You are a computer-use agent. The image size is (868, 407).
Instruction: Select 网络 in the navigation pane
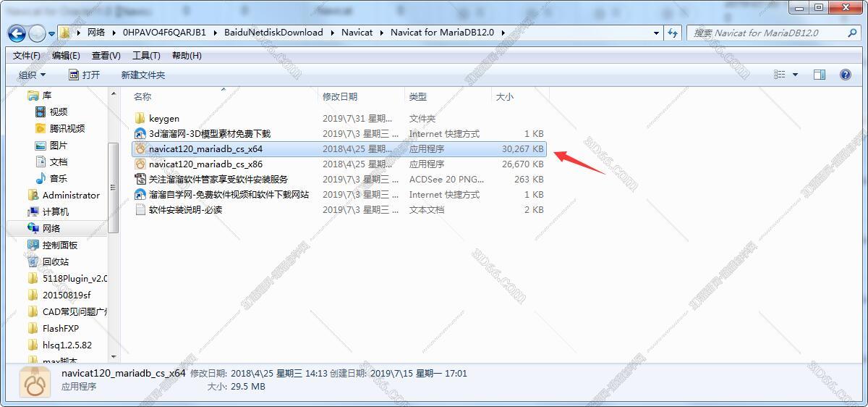pyautogui.click(x=51, y=228)
